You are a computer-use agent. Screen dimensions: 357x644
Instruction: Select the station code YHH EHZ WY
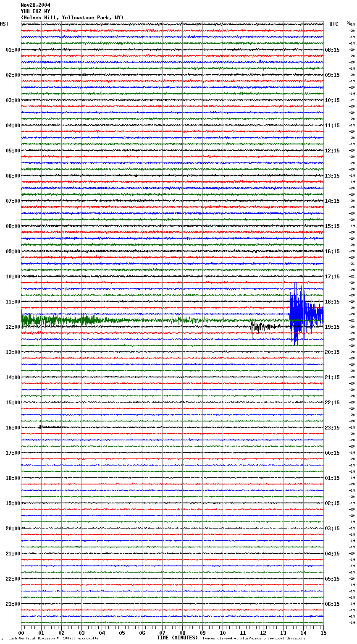click(x=35, y=11)
